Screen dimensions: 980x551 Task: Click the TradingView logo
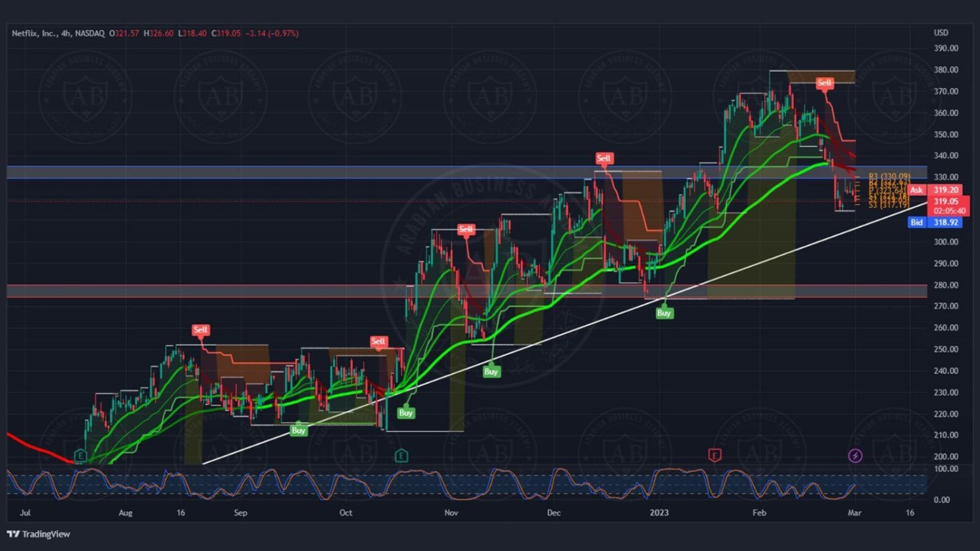(39, 534)
